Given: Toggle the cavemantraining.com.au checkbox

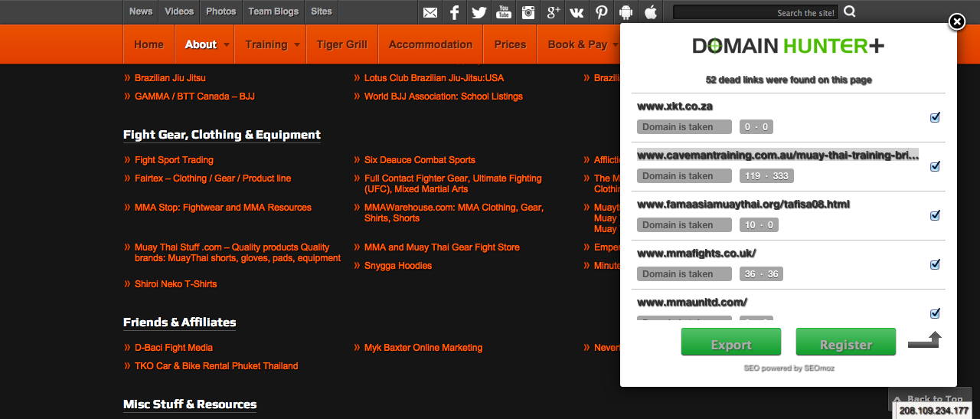Looking at the screenshot, I should tap(935, 167).
